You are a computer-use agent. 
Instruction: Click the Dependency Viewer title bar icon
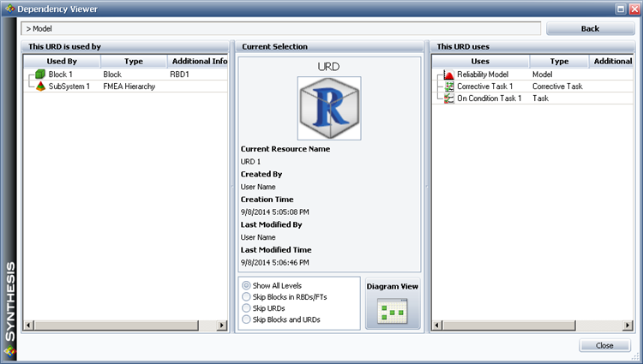[9, 9]
